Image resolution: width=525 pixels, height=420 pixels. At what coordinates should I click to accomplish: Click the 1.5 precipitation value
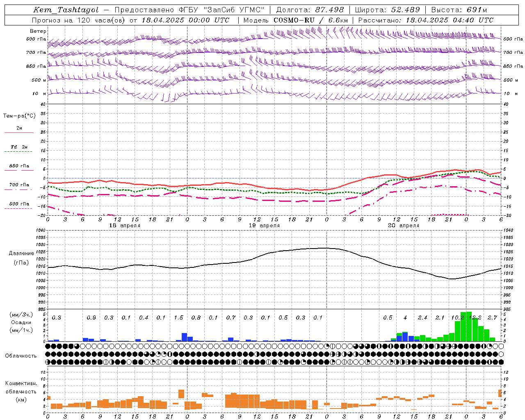click(178, 318)
